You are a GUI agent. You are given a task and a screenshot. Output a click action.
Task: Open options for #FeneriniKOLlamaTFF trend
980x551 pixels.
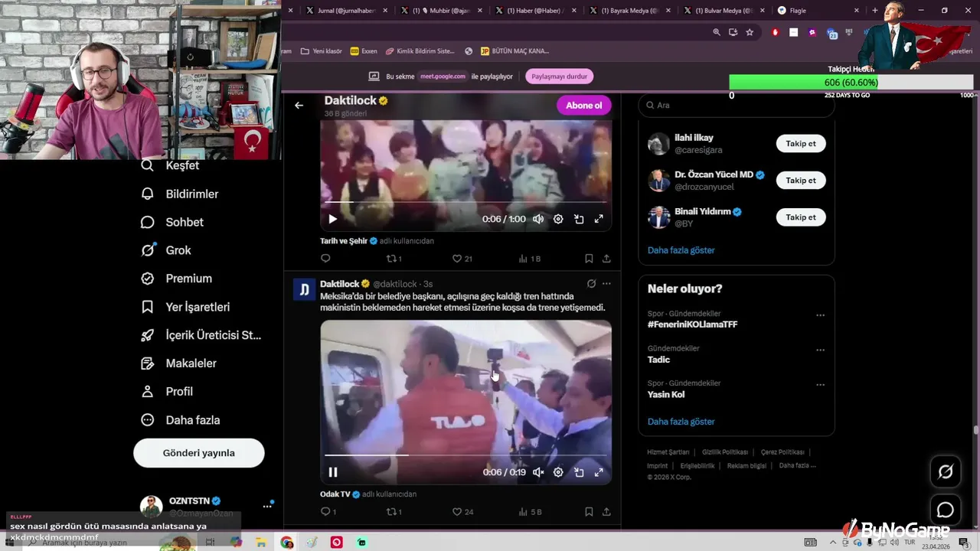[x=820, y=315]
